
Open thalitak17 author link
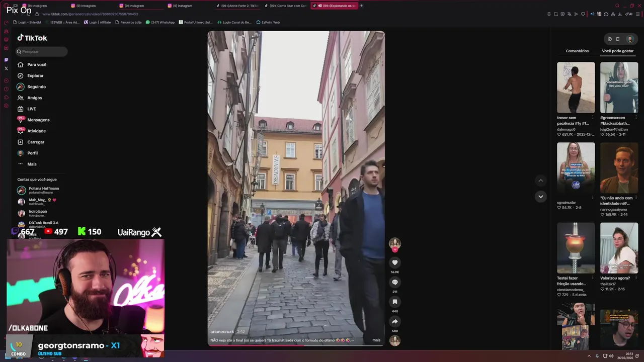tap(609, 284)
